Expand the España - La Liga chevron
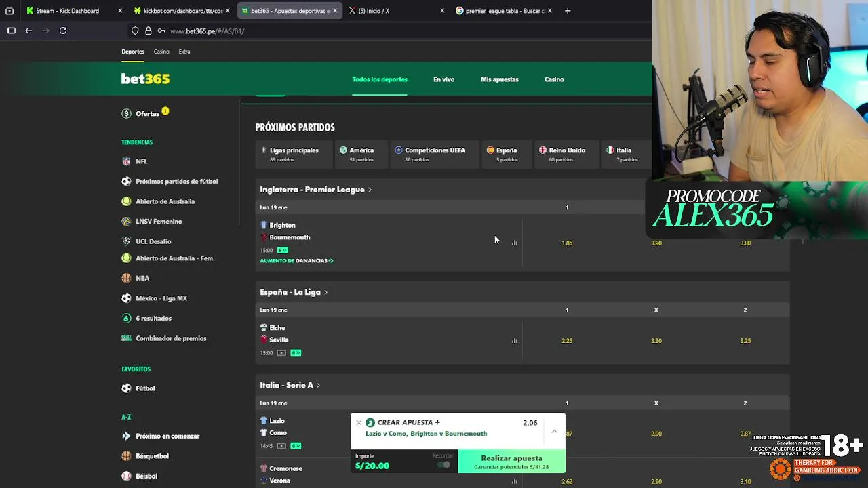Image resolution: width=868 pixels, height=488 pixels. 325,292
